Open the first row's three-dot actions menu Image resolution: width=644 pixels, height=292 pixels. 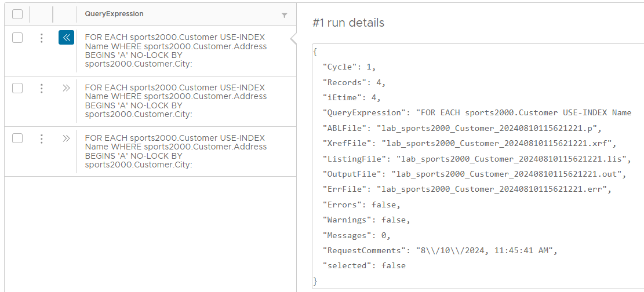tap(41, 38)
